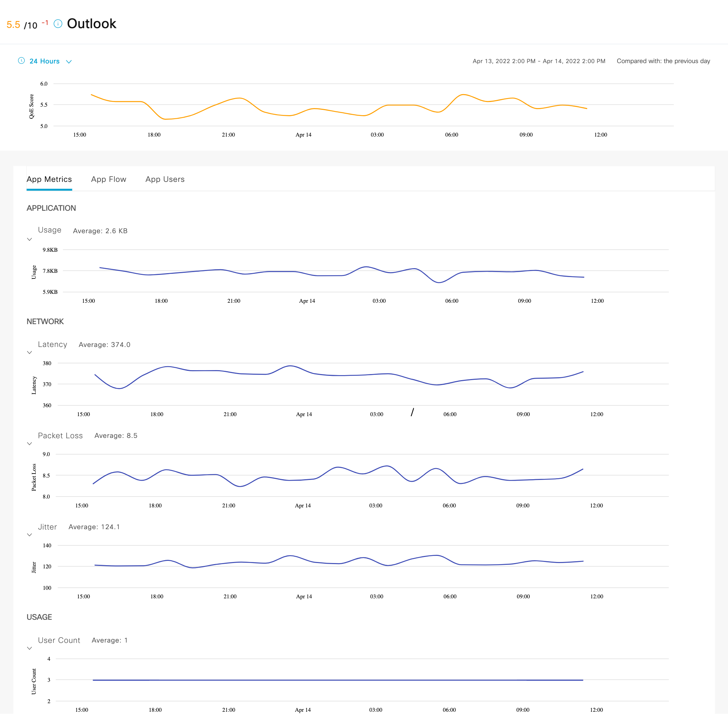Click the chevron arrow after 24 Hours

69,61
